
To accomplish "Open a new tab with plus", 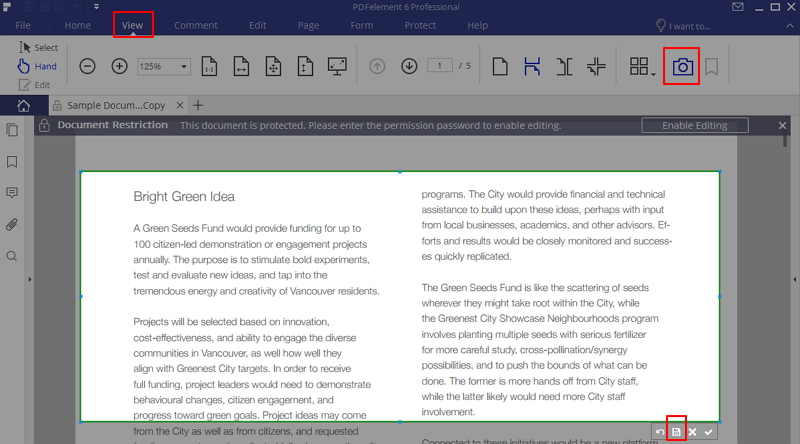I will tap(198, 106).
